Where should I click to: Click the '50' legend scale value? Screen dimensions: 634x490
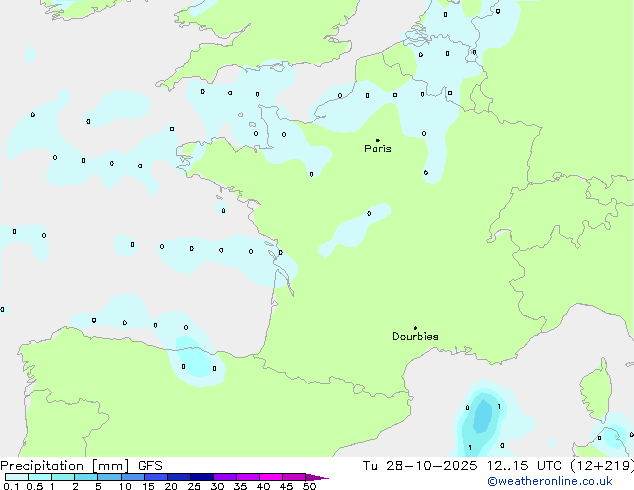pos(309,486)
